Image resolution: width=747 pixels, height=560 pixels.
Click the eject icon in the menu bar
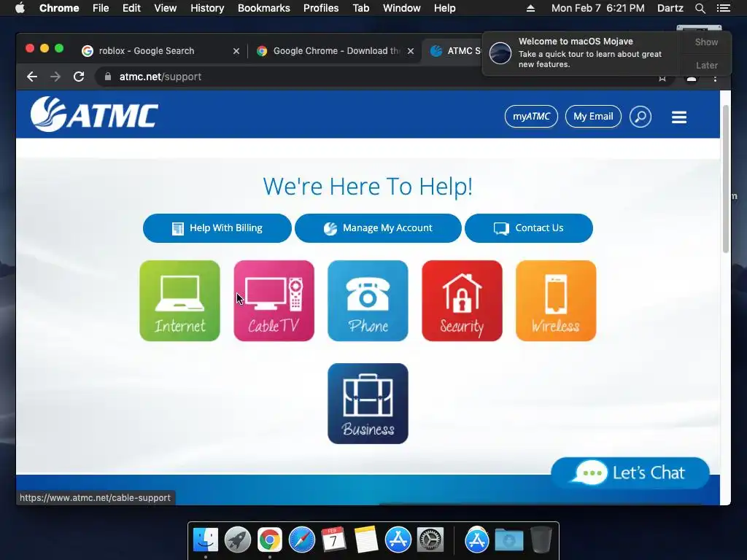pyautogui.click(x=530, y=8)
